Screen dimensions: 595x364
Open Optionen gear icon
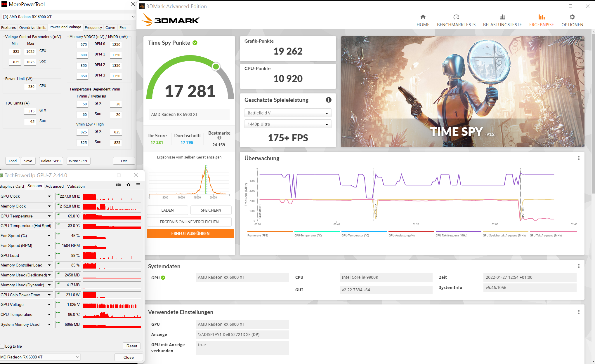pyautogui.click(x=572, y=17)
